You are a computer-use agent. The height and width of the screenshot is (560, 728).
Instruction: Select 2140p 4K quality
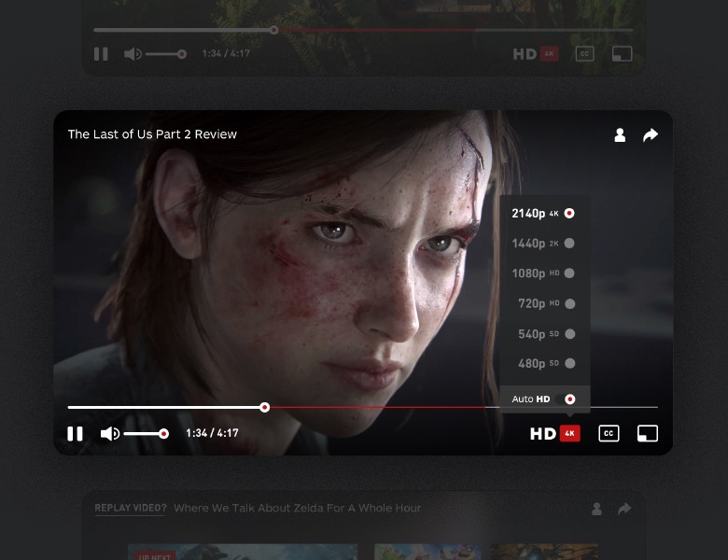click(x=543, y=213)
